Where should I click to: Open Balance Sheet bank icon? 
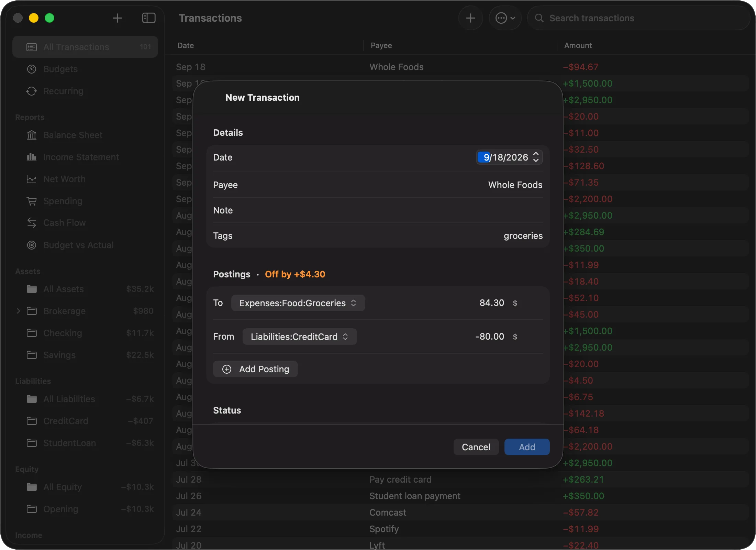32,135
